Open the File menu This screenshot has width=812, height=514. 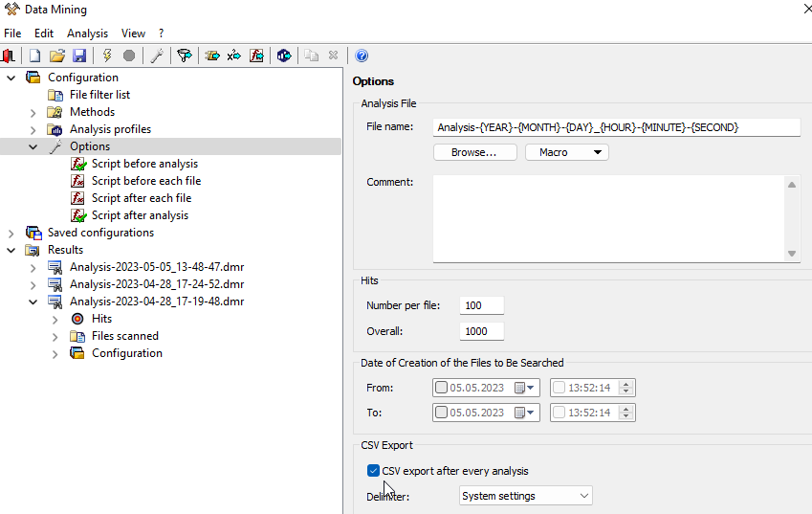pos(12,34)
